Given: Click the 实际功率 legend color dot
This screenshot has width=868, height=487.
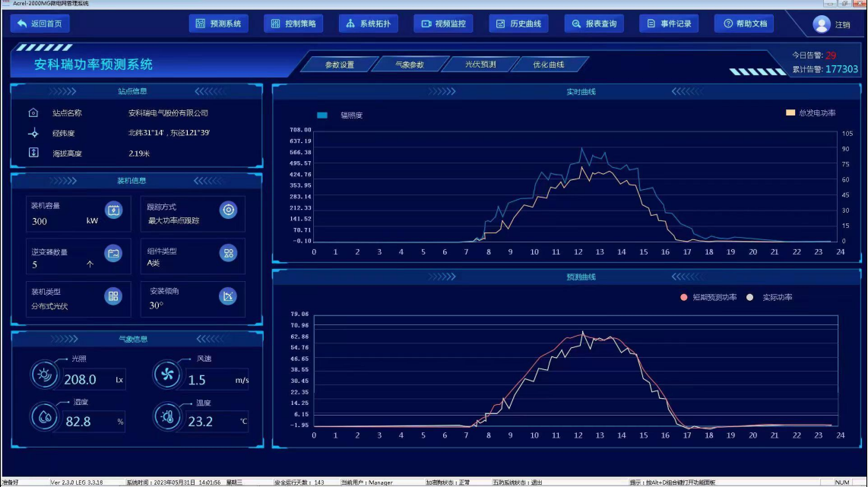Looking at the screenshot, I should [750, 297].
